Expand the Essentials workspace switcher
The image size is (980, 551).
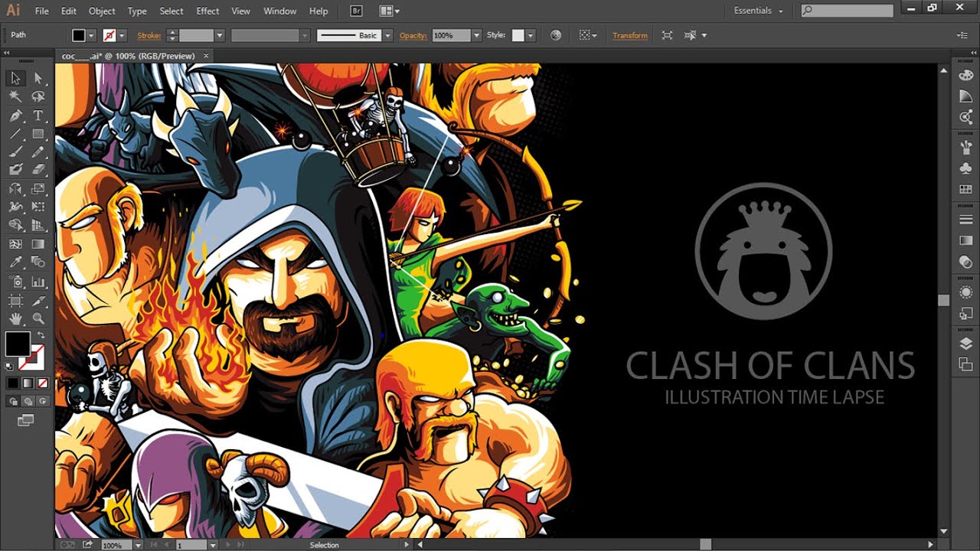tap(758, 11)
